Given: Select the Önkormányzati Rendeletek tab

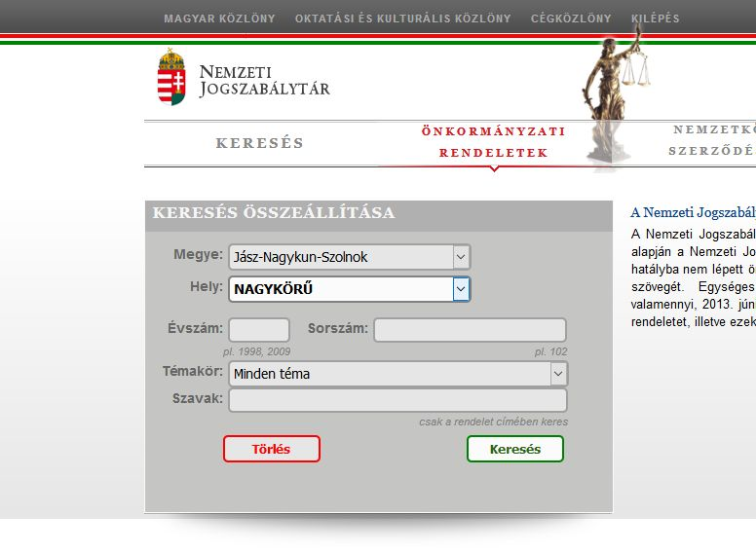Looking at the screenshot, I should click(x=494, y=142).
